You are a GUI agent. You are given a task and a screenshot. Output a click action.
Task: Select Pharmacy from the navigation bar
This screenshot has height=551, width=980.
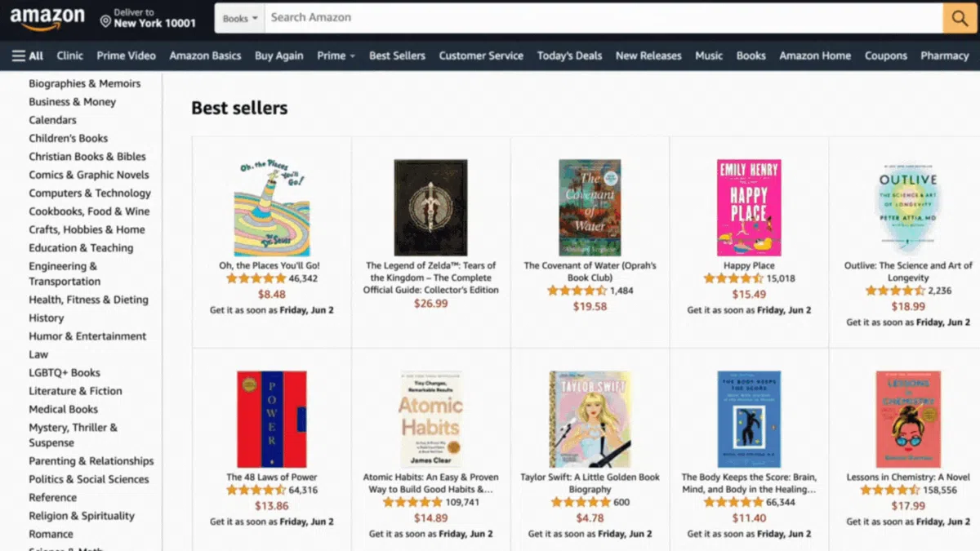click(x=944, y=56)
